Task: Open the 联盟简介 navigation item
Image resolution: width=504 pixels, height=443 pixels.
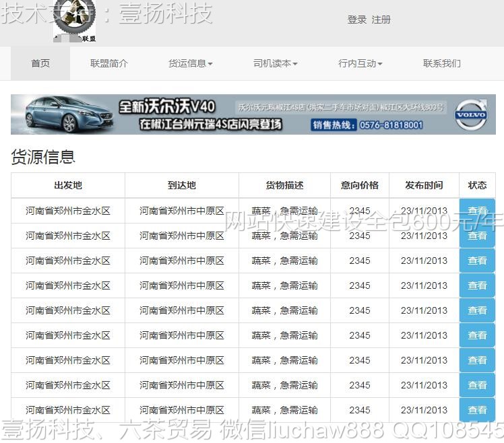Action: point(109,63)
